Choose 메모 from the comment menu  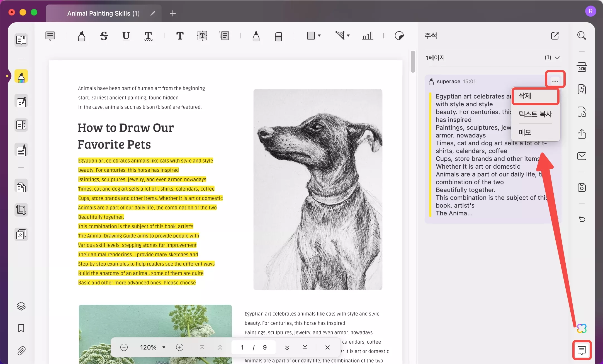[535, 132]
